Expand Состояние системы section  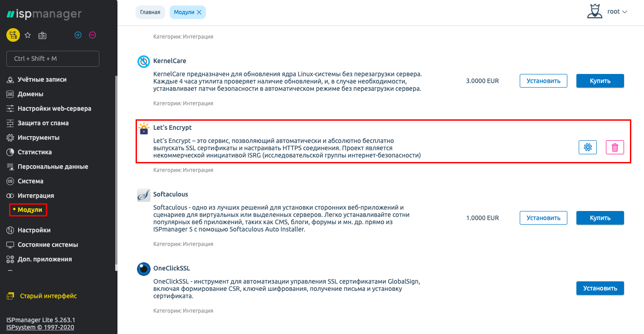48,245
